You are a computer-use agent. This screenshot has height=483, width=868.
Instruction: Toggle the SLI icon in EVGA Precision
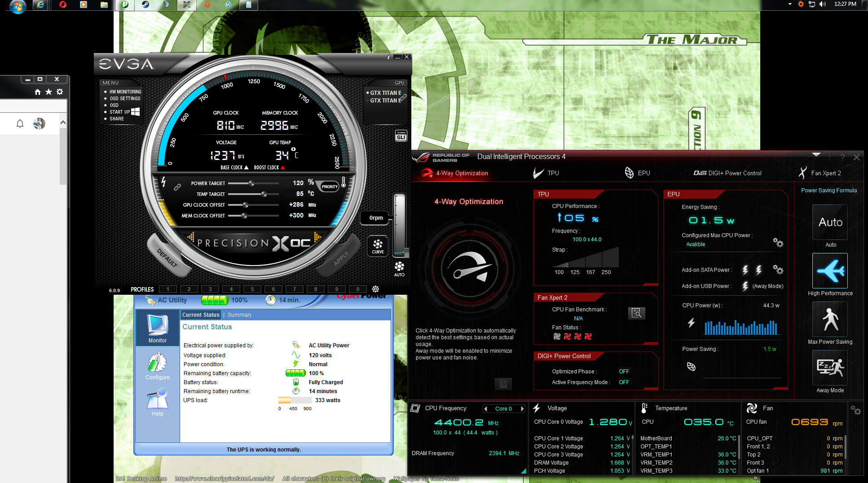(x=401, y=136)
